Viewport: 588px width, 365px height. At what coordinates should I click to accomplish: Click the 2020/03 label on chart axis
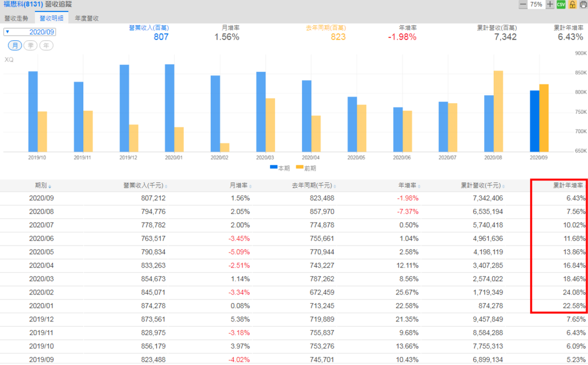pos(265,158)
